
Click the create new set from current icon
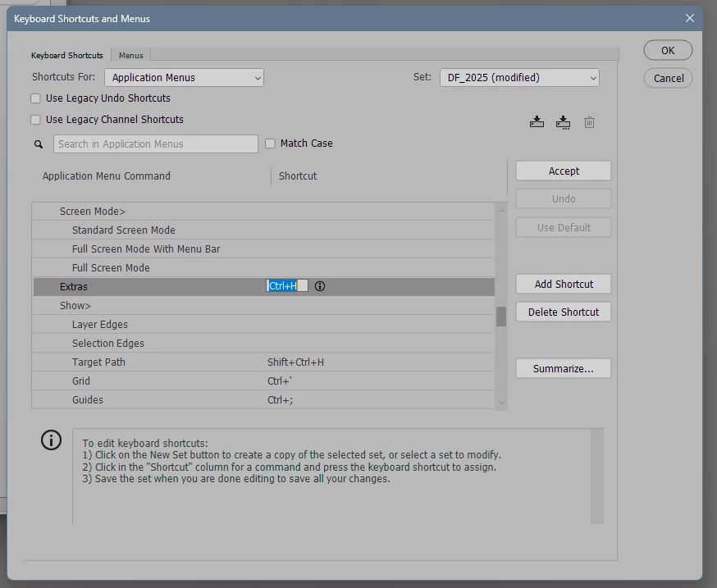(x=563, y=122)
